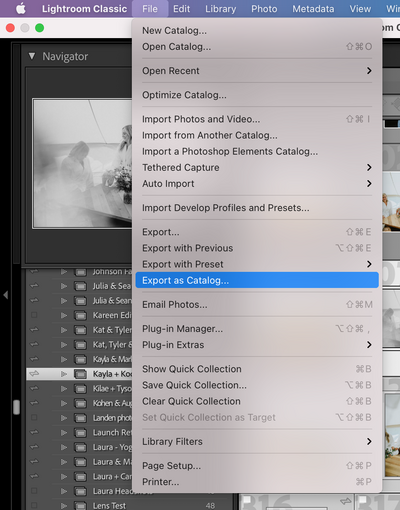Image resolution: width=400 pixels, height=510 pixels.
Task: Collapse the left panel group arrow
Action: (5, 295)
